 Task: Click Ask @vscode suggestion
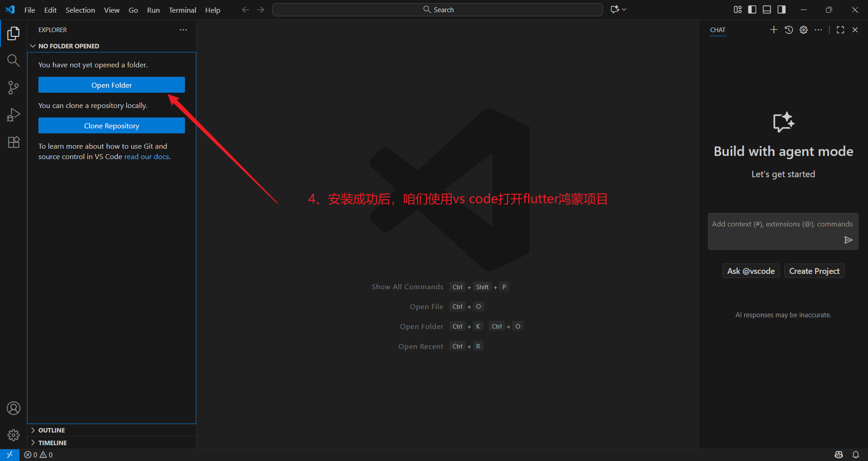pyautogui.click(x=751, y=271)
